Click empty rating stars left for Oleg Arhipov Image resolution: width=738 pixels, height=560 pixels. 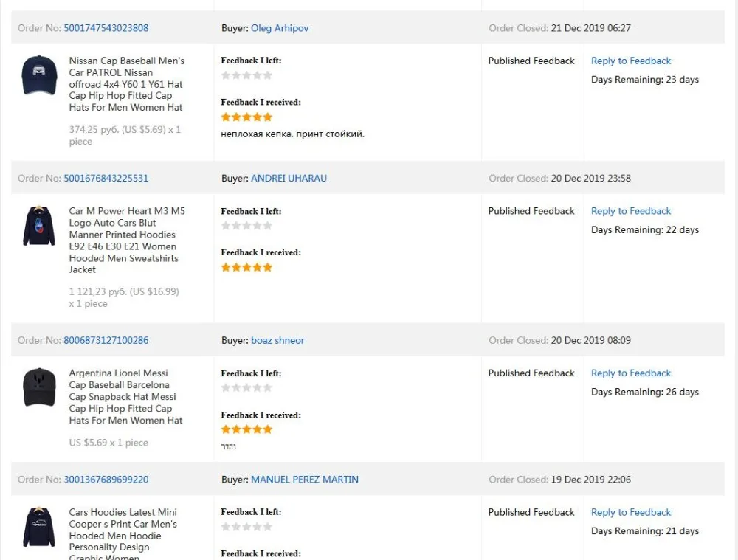point(246,75)
